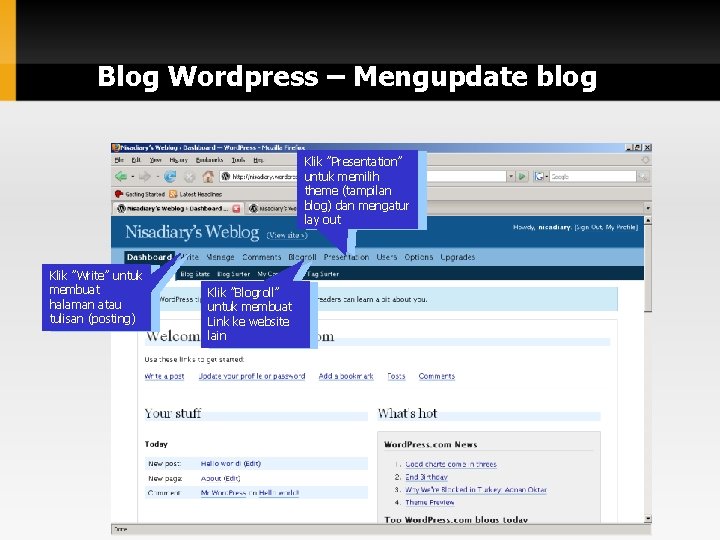720x540 pixels.
Task: Reload the page with the refresh icon
Action: point(170,176)
